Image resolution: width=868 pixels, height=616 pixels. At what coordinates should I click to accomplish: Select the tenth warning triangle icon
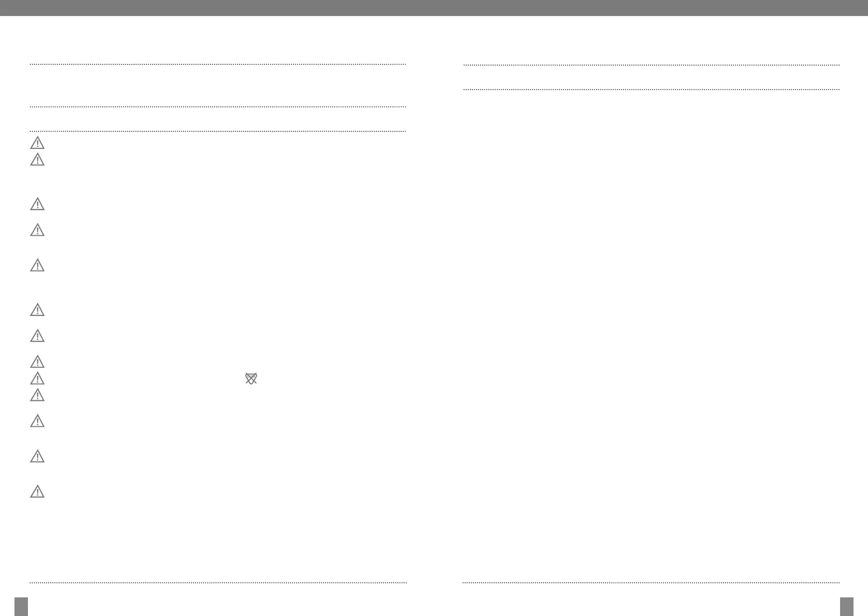point(37,395)
